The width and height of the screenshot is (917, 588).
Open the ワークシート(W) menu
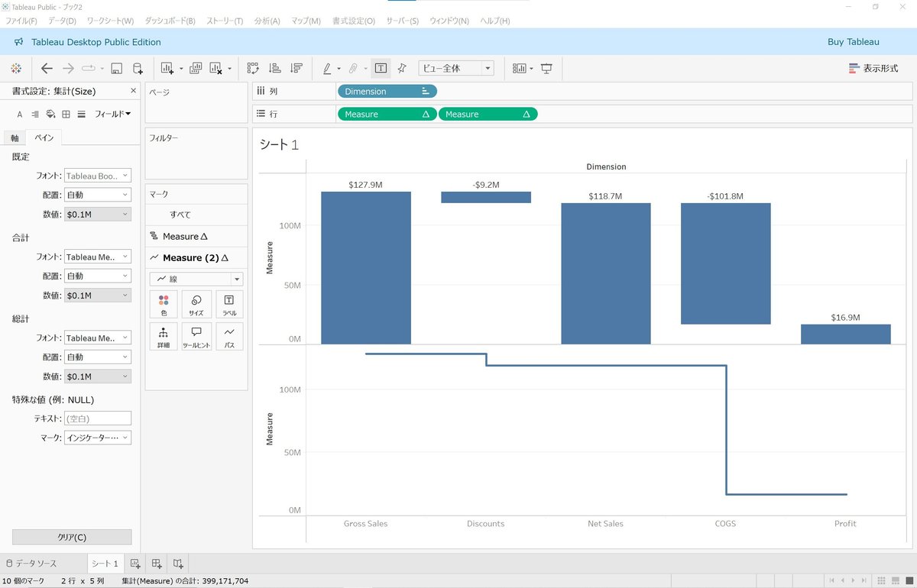click(x=110, y=21)
